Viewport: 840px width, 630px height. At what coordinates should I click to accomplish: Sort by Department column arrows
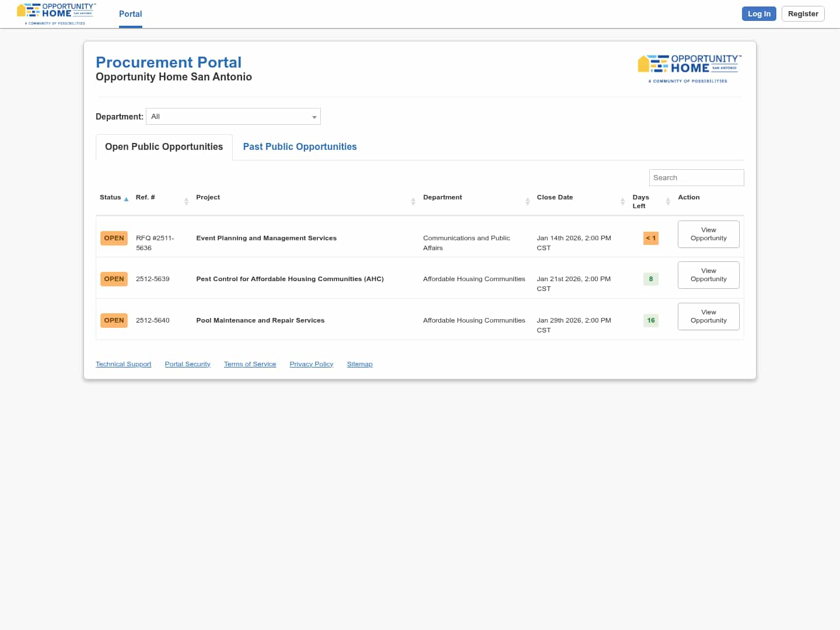pyautogui.click(x=527, y=201)
